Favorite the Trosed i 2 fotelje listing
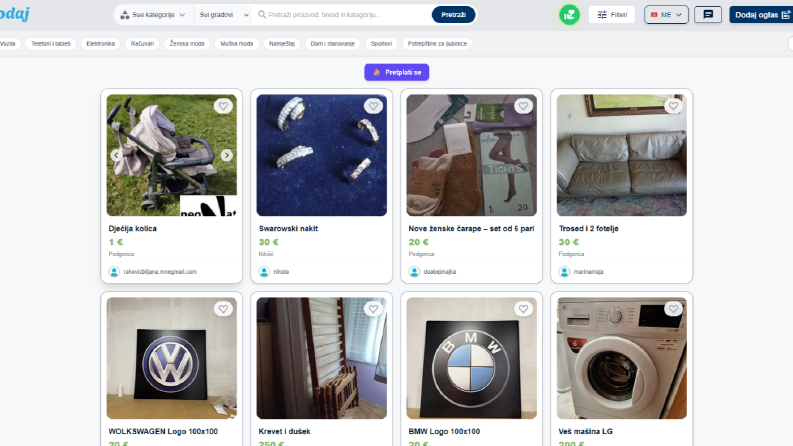 (673, 106)
